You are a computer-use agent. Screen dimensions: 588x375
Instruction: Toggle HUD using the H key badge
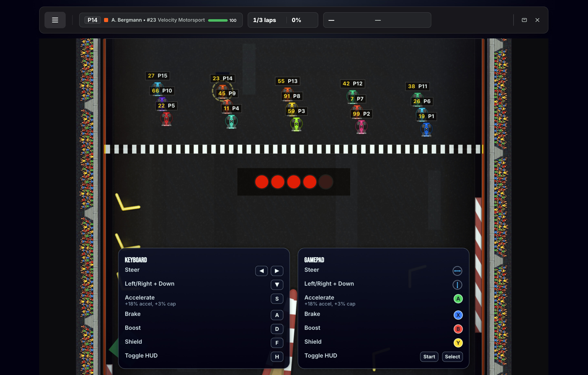tap(277, 357)
